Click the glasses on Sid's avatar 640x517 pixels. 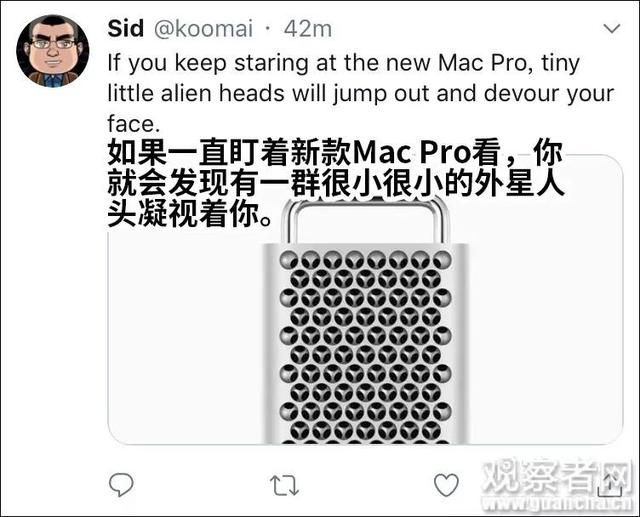click(53, 43)
